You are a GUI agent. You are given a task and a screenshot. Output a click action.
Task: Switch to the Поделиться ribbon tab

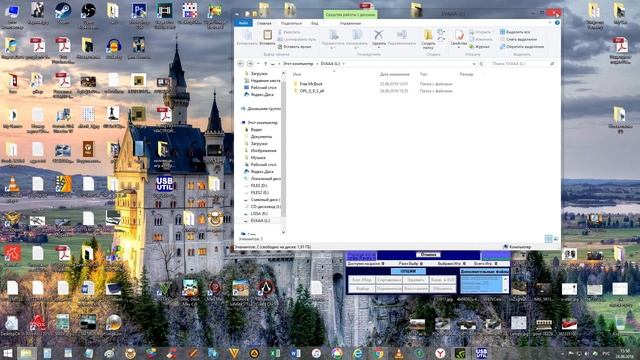[291, 23]
